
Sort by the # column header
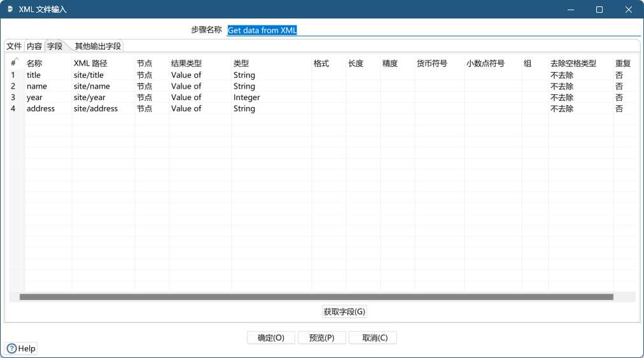[15, 63]
